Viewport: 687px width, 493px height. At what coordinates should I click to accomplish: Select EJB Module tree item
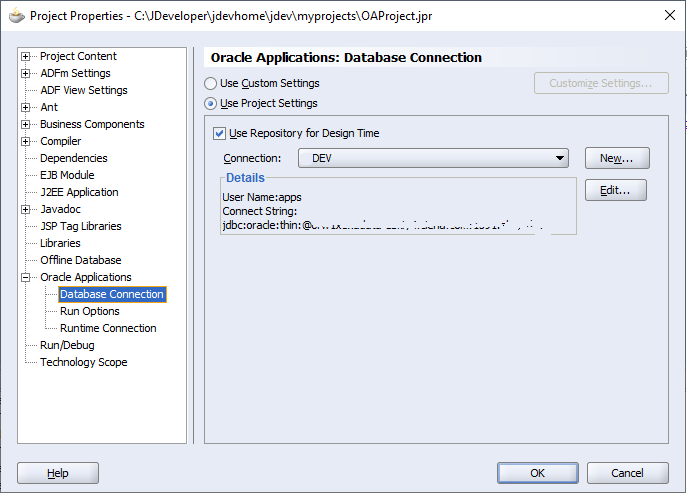(x=67, y=175)
